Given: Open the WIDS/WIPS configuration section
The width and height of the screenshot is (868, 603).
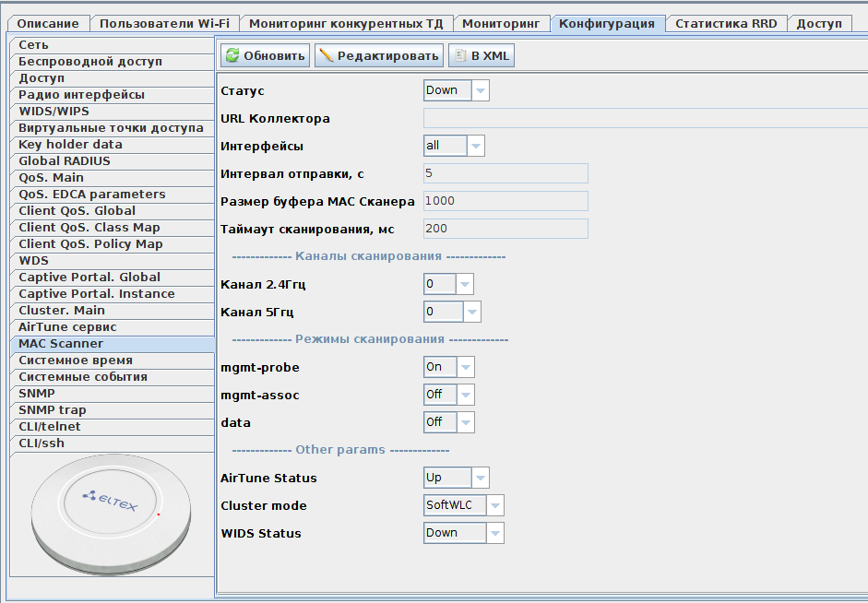Looking at the screenshot, I should [54, 112].
